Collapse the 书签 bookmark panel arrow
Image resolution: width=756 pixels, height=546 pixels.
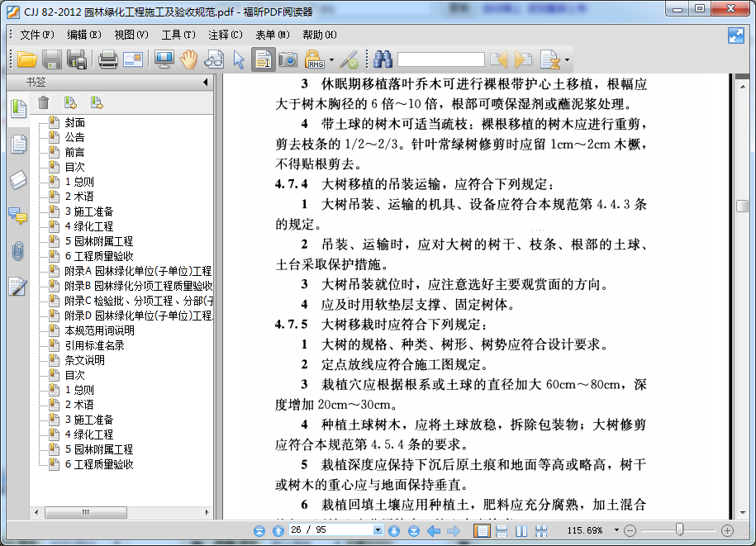(206, 83)
